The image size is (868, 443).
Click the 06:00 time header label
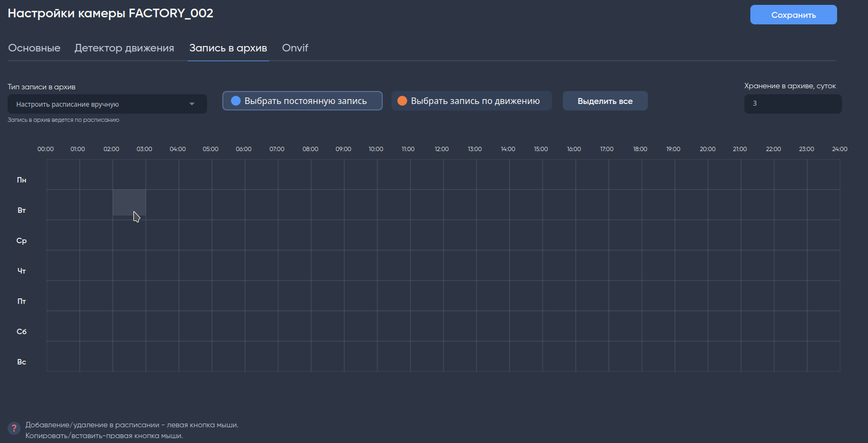pos(243,149)
